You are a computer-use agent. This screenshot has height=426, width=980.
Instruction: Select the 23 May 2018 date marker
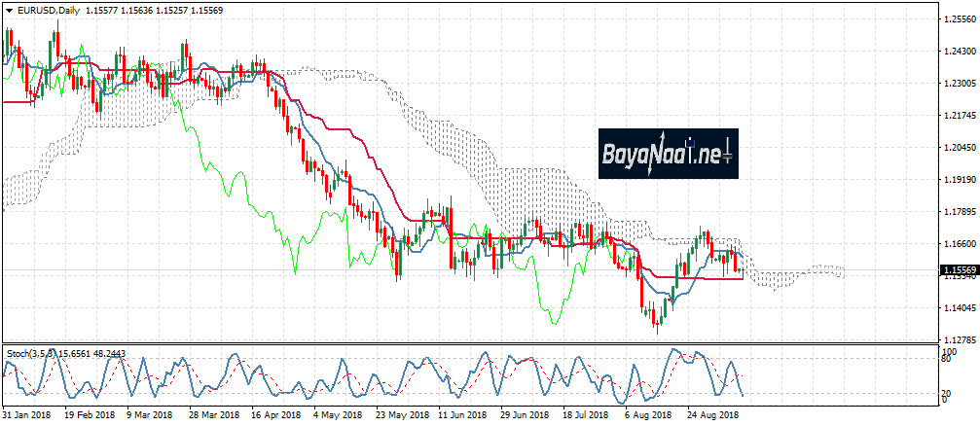(400, 413)
